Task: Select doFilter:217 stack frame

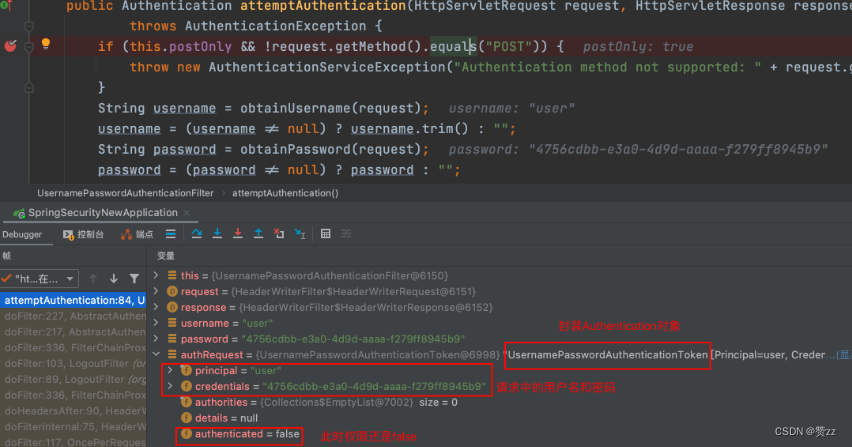Action: (73, 332)
